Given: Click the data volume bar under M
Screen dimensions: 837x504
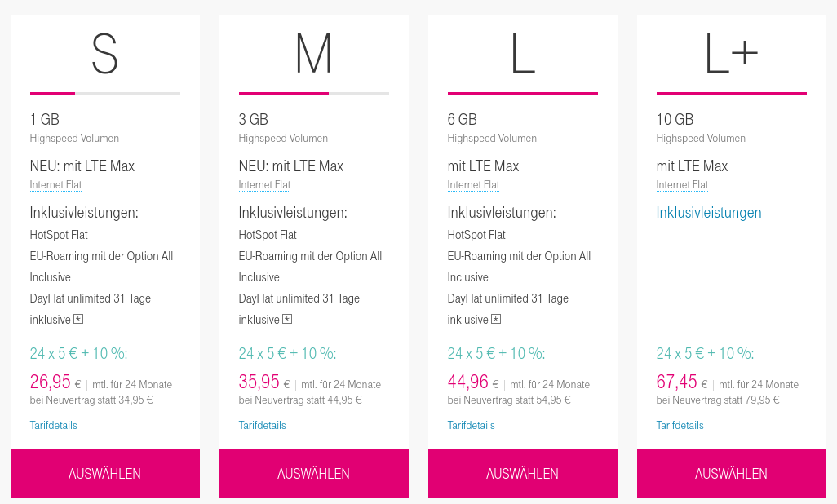Looking at the screenshot, I should (314, 93).
